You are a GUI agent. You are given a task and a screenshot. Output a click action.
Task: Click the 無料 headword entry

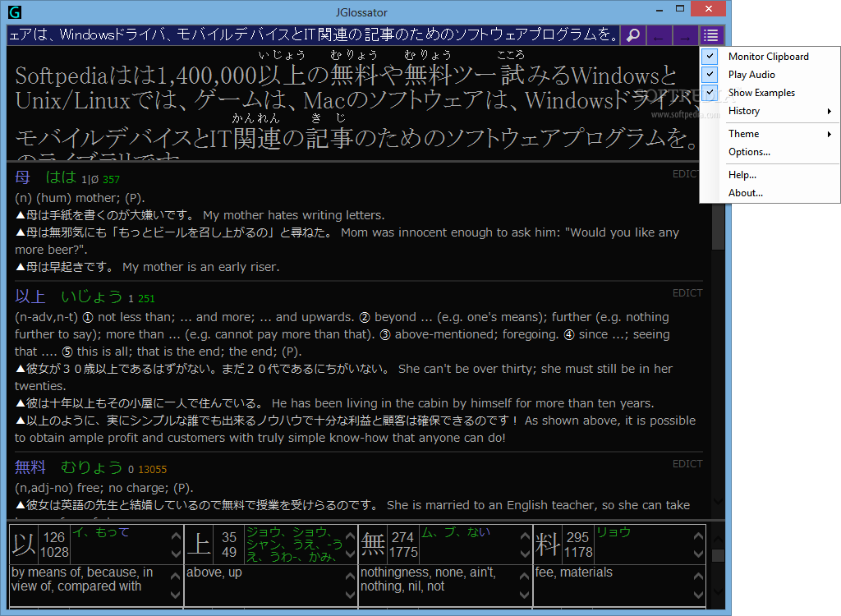(30, 467)
